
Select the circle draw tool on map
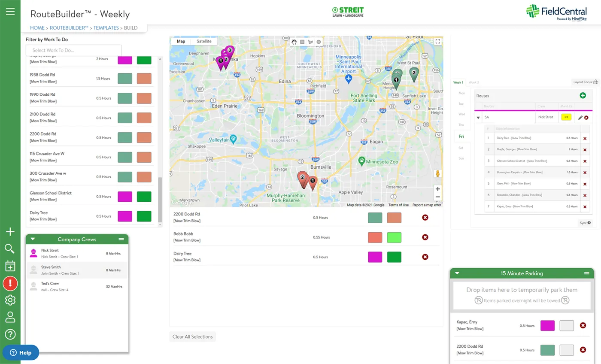(x=319, y=42)
